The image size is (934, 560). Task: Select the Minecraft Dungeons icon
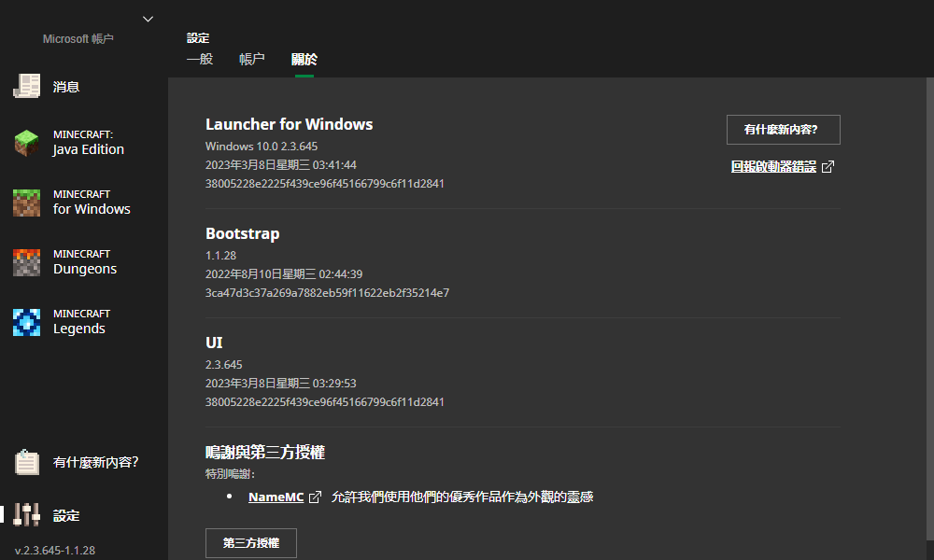click(27, 262)
